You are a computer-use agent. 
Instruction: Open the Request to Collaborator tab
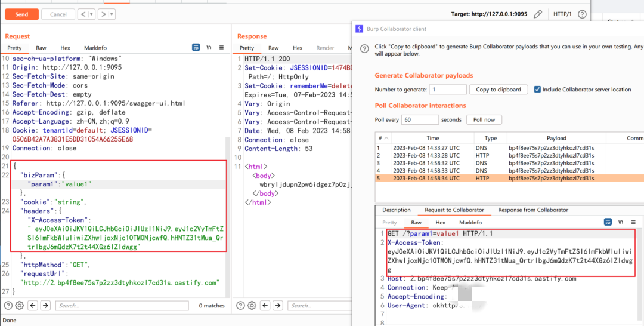click(x=454, y=210)
